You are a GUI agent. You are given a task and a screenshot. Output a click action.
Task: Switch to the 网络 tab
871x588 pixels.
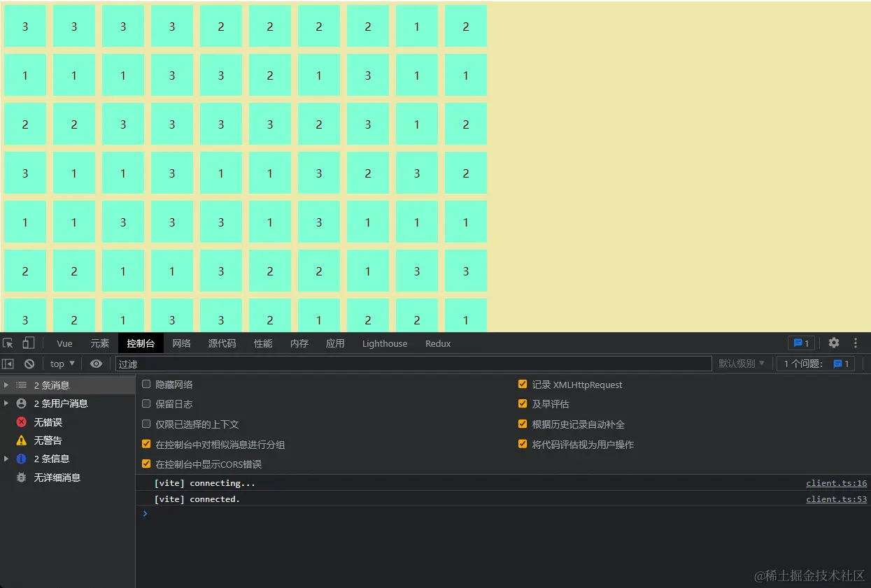click(181, 343)
